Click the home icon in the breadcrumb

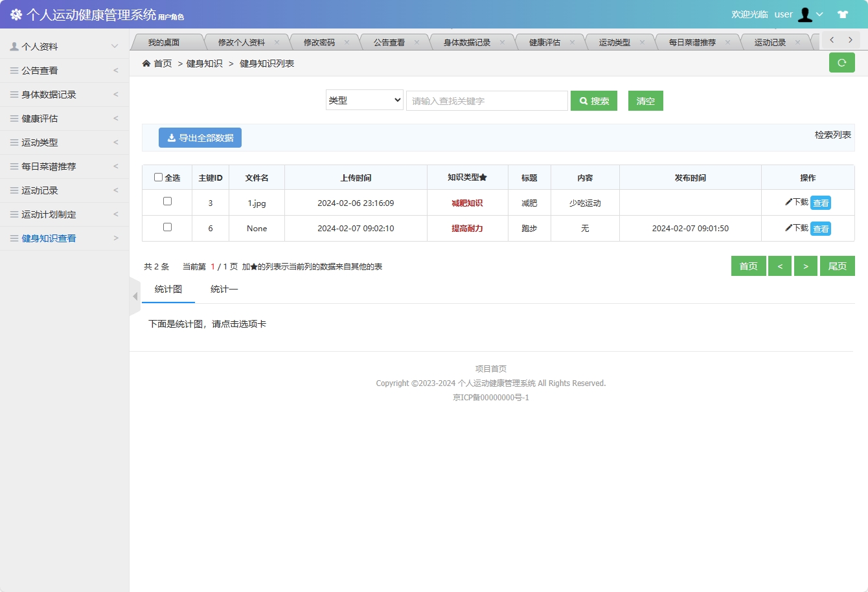pyautogui.click(x=148, y=63)
